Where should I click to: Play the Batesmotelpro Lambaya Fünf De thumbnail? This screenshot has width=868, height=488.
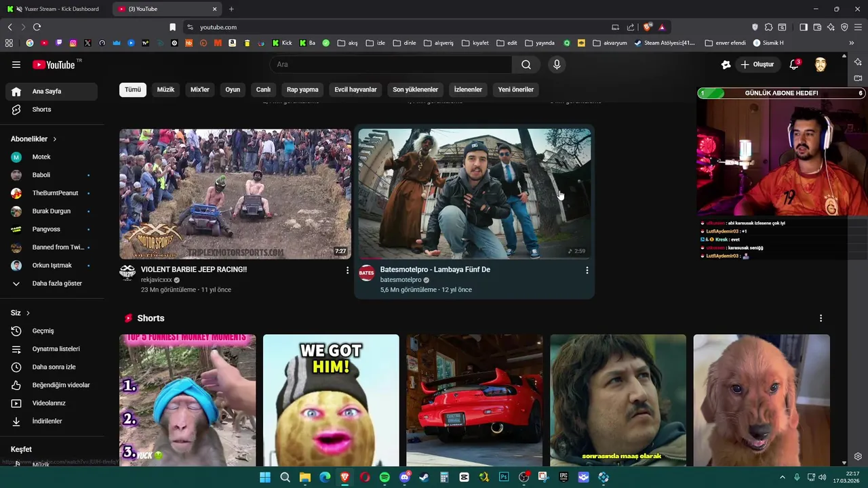pos(474,194)
